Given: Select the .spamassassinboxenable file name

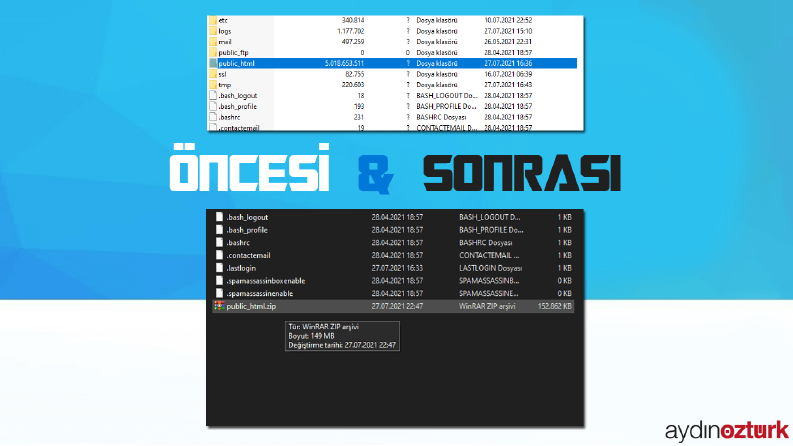Looking at the screenshot, I should point(266,281).
